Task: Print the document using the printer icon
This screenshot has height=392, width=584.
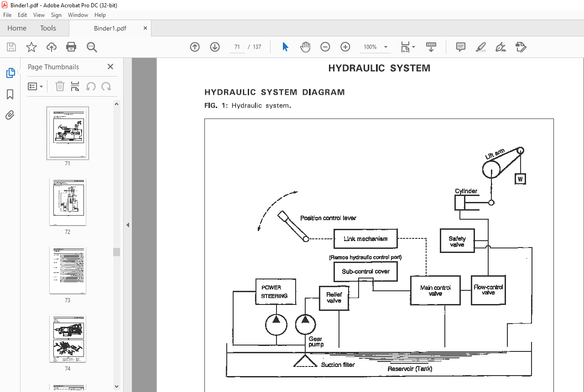Action: click(x=71, y=47)
